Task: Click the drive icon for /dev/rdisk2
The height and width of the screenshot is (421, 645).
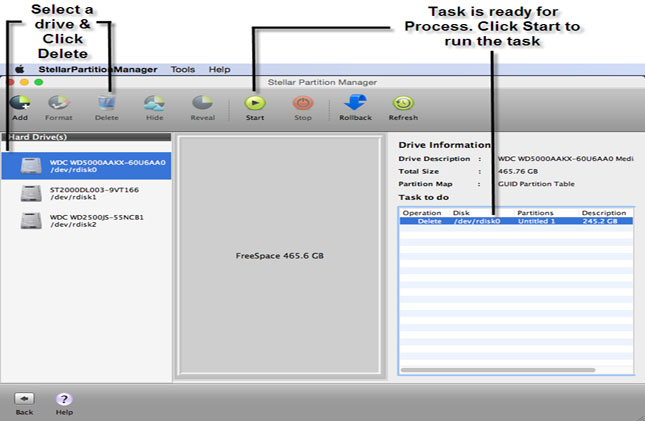Action: 31,221
